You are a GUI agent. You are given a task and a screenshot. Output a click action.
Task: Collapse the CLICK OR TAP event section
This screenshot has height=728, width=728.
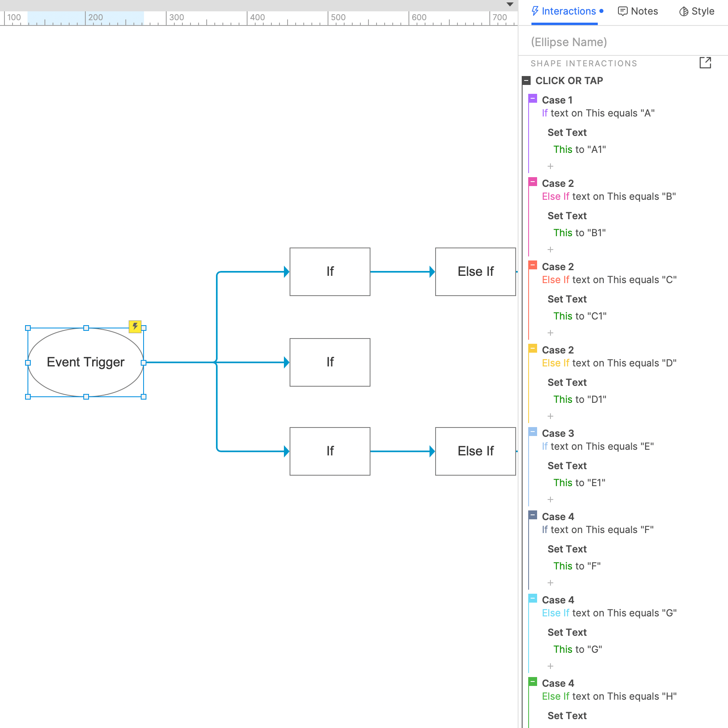(526, 80)
